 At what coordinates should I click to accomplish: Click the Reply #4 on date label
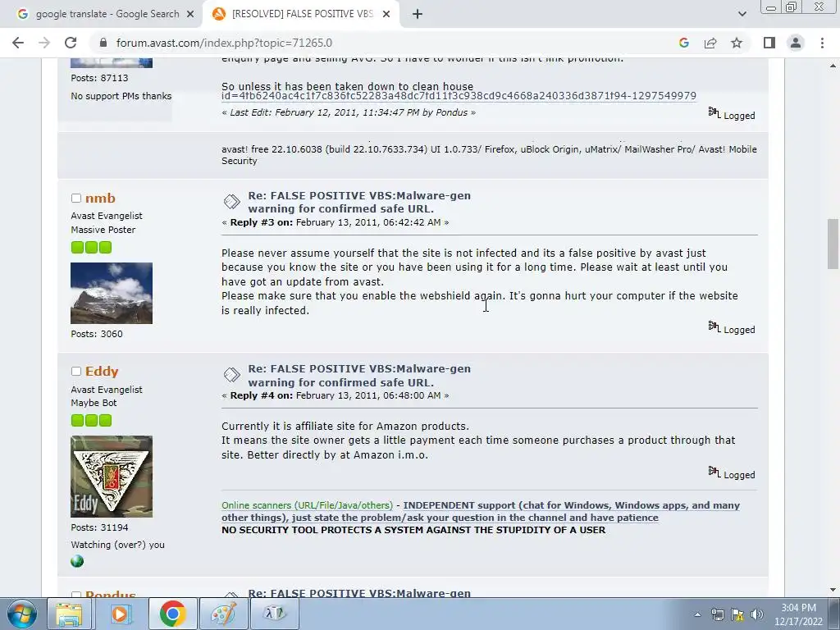click(x=336, y=395)
